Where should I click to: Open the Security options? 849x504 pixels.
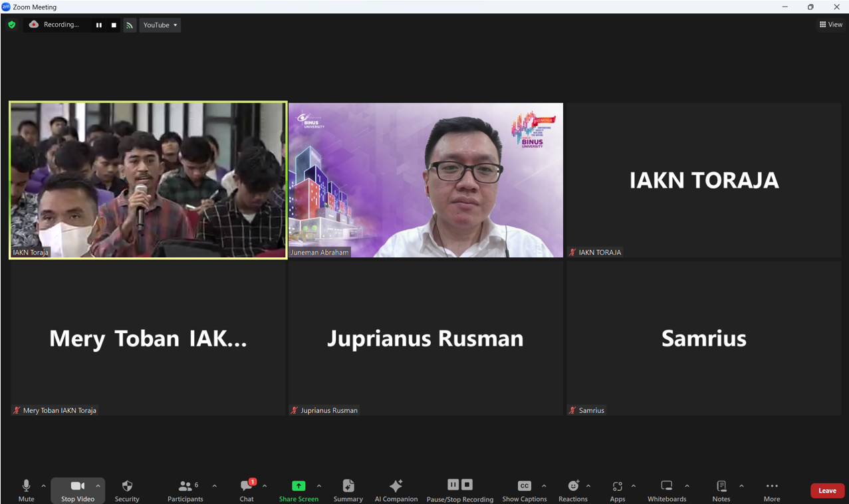click(127, 491)
